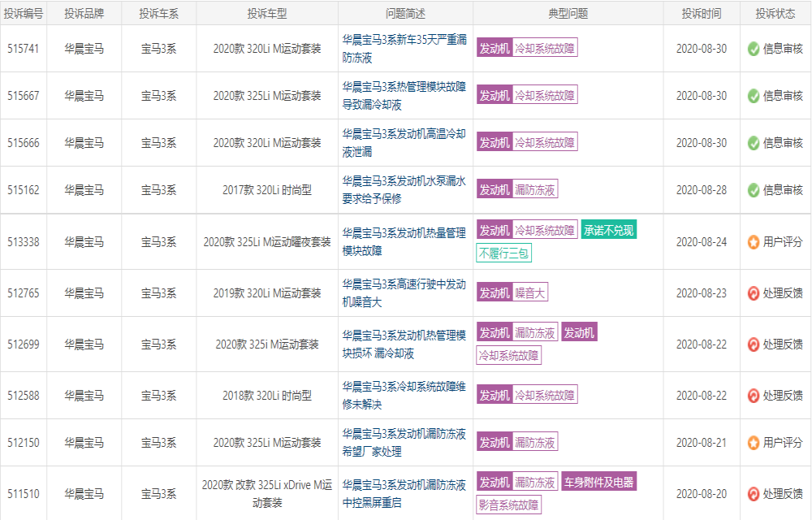Click the red feedback icon for complaint 511510
The image size is (812, 520).
pyautogui.click(x=754, y=494)
